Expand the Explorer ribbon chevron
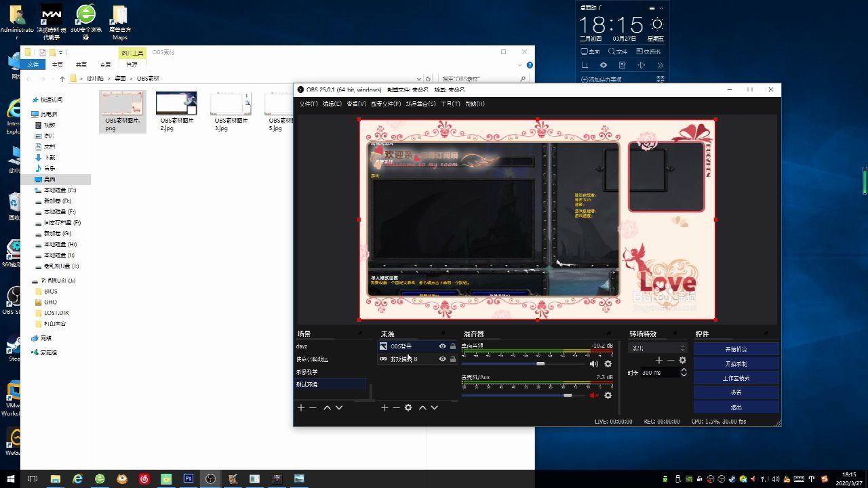 point(521,64)
